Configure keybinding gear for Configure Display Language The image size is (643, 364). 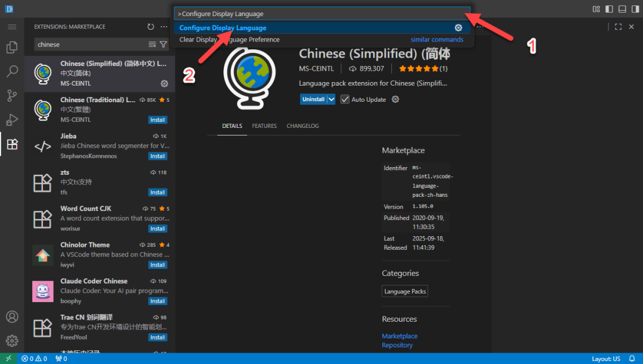coord(458,28)
